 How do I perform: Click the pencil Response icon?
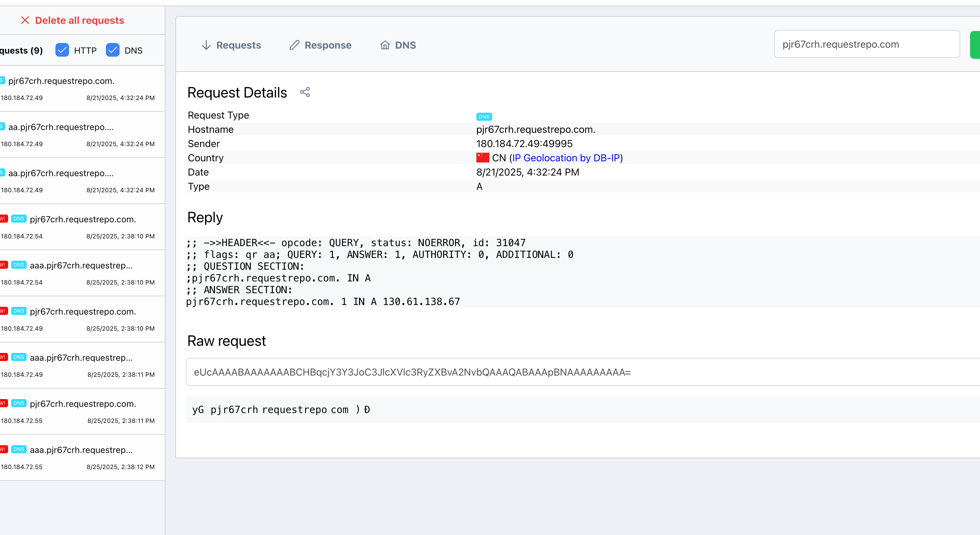coord(294,45)
